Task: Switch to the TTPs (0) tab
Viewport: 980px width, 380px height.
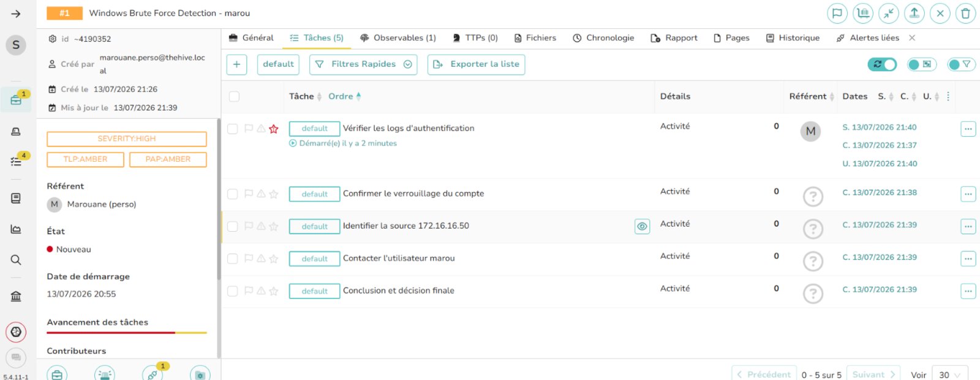Action: tap(475, 38)
